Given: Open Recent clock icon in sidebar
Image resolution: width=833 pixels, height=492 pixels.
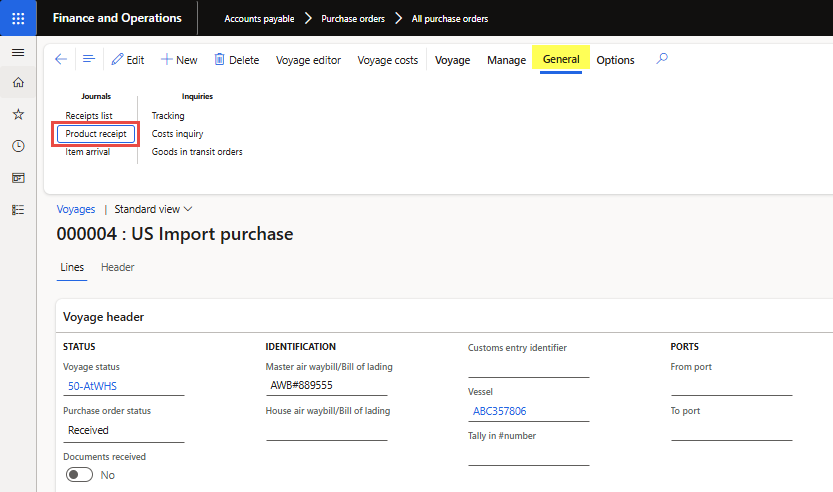Looking at the screenshot, I should 18,146.
